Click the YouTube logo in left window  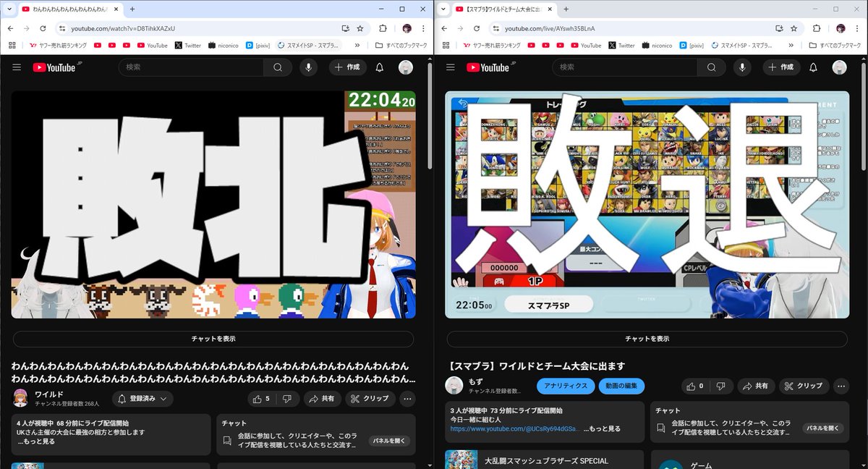coord(52,67)
